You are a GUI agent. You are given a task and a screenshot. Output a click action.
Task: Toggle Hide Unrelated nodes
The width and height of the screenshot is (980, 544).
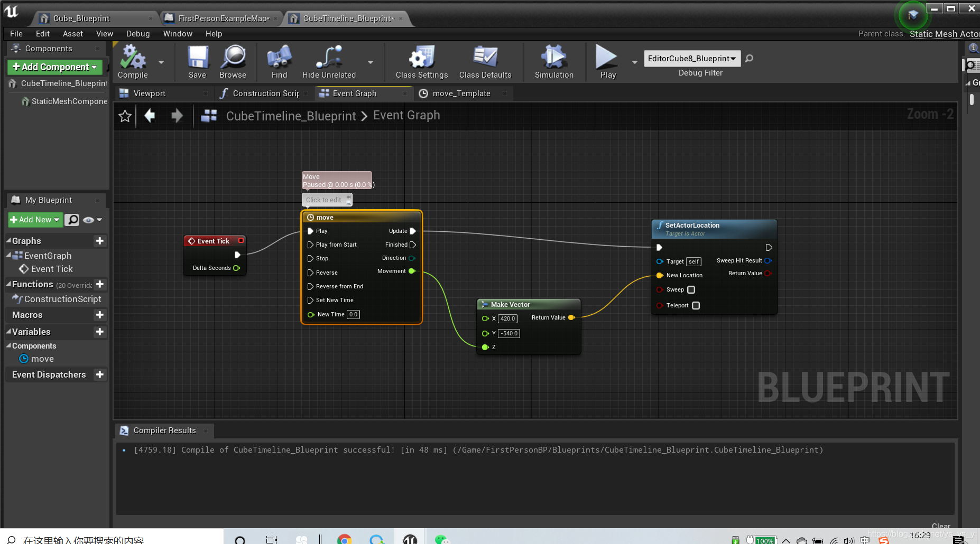(328, 61)
